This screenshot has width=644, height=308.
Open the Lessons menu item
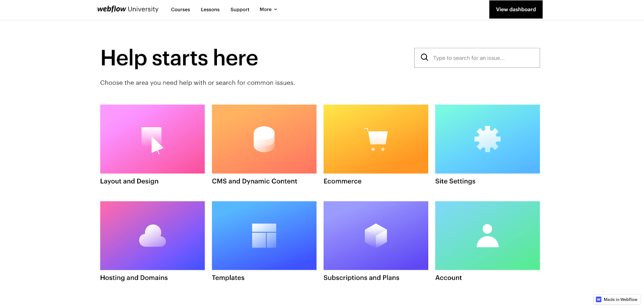(210, 9)
